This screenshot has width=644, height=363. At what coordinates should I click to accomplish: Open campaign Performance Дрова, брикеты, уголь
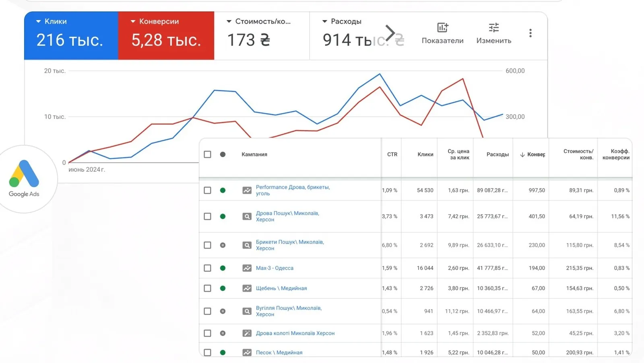pos(293,190)
